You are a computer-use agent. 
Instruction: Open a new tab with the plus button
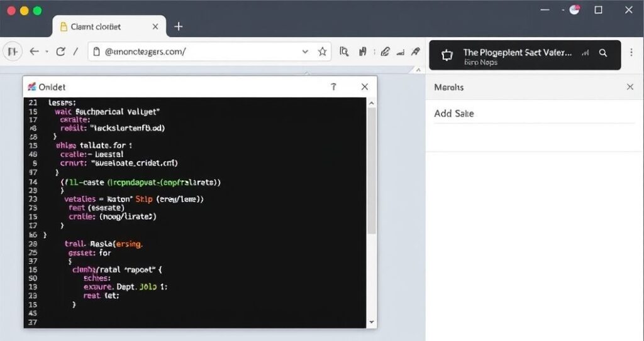coord(179,26)
